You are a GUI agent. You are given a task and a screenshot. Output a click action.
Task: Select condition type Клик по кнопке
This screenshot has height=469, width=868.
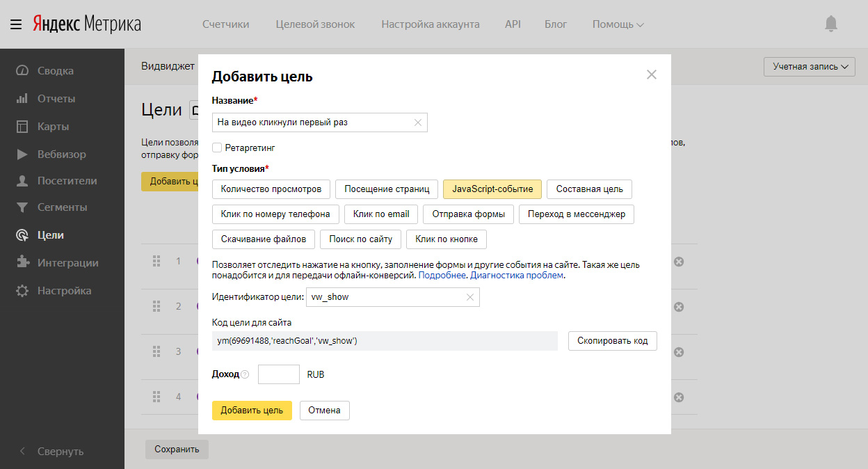pyautogui.click(x=447, y=239)
